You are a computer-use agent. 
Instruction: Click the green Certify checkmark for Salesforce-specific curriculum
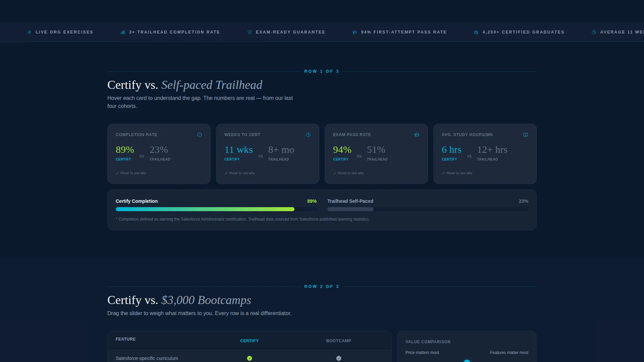click(250, 358)
